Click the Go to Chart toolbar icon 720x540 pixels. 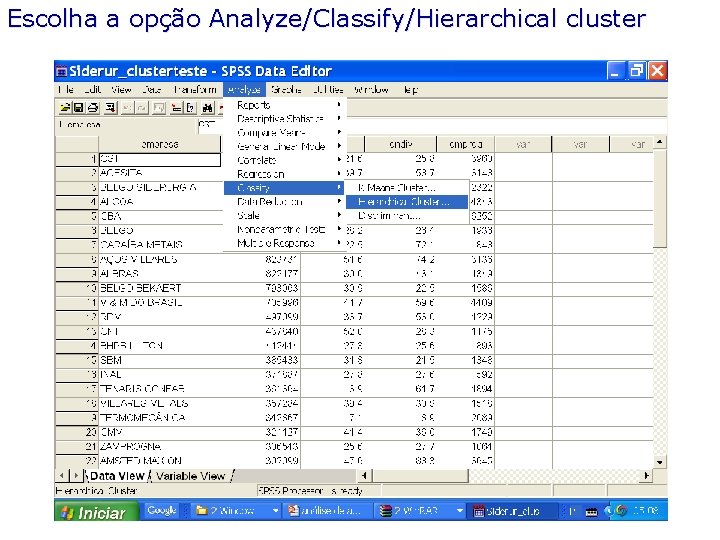159,107
